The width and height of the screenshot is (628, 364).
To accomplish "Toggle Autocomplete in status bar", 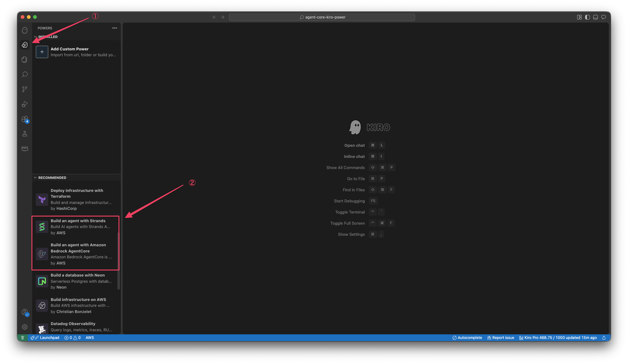I will [x=467, y=338].
